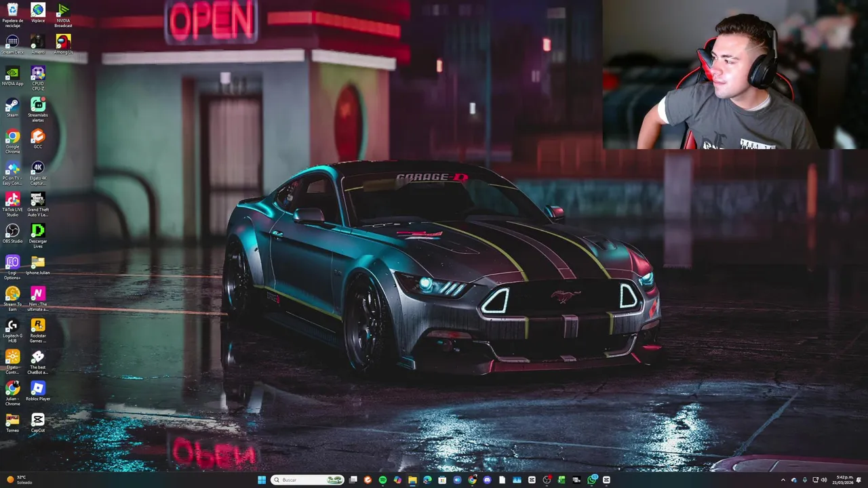Select the Rockstar Games Launcher shortcut
Viewport: 868px width, 488px height.
tap(38, 330)
